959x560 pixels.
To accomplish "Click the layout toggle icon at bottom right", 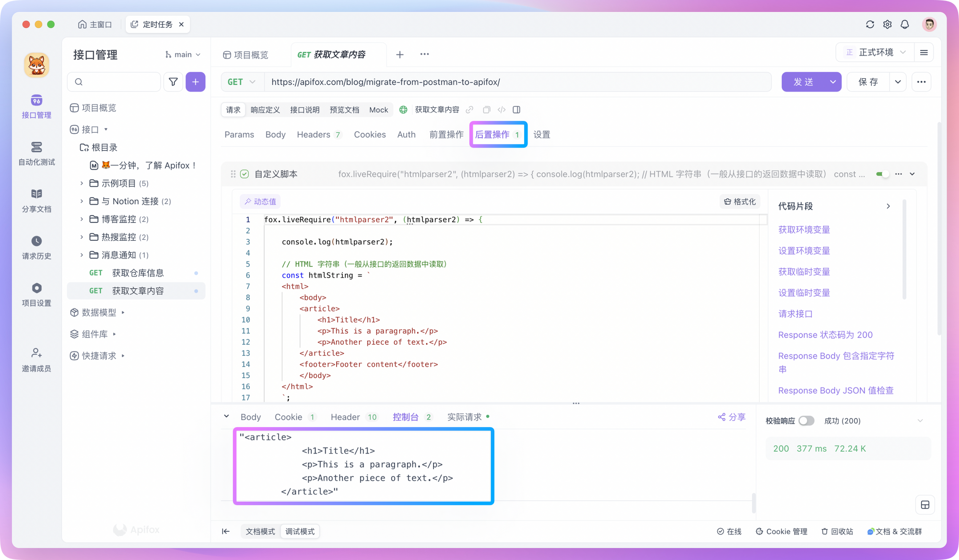I will [x=925, y=505].
